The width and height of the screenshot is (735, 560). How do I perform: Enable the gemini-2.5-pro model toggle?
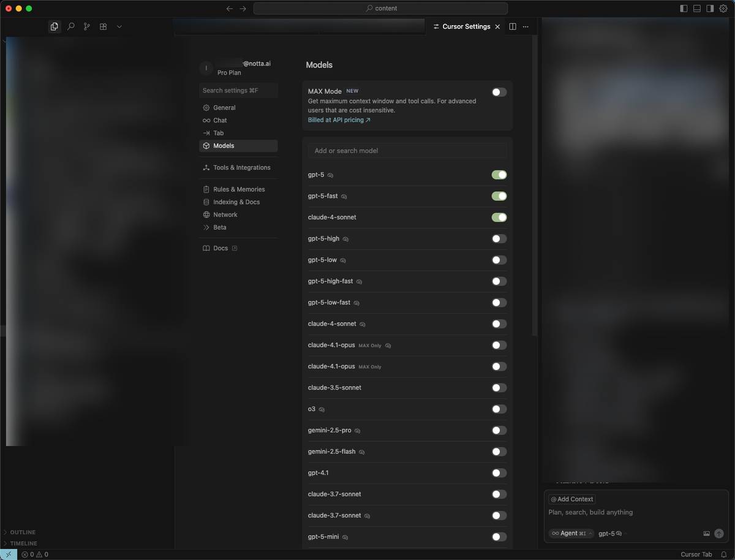point(499,430)
